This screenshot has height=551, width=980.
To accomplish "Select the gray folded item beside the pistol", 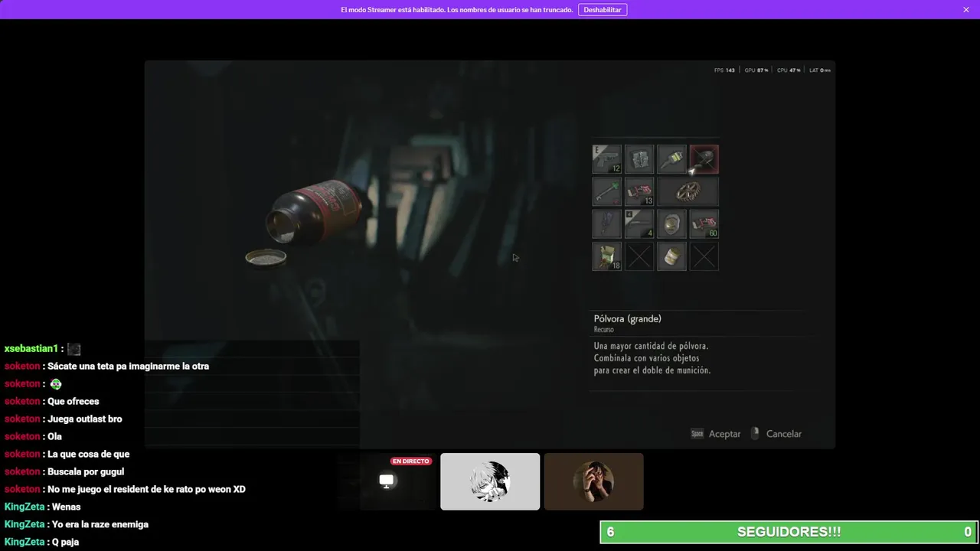I will [639, 159].
